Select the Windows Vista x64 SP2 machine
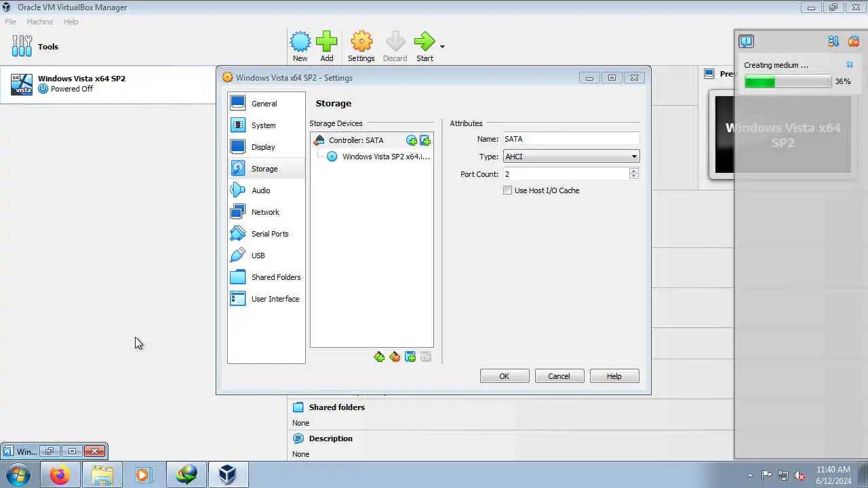 coord(108,84)
